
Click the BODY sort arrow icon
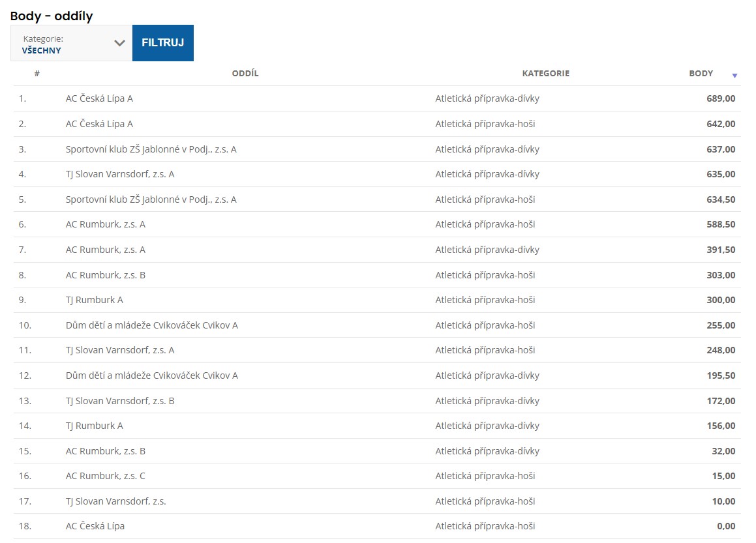(x=734, y=76)
